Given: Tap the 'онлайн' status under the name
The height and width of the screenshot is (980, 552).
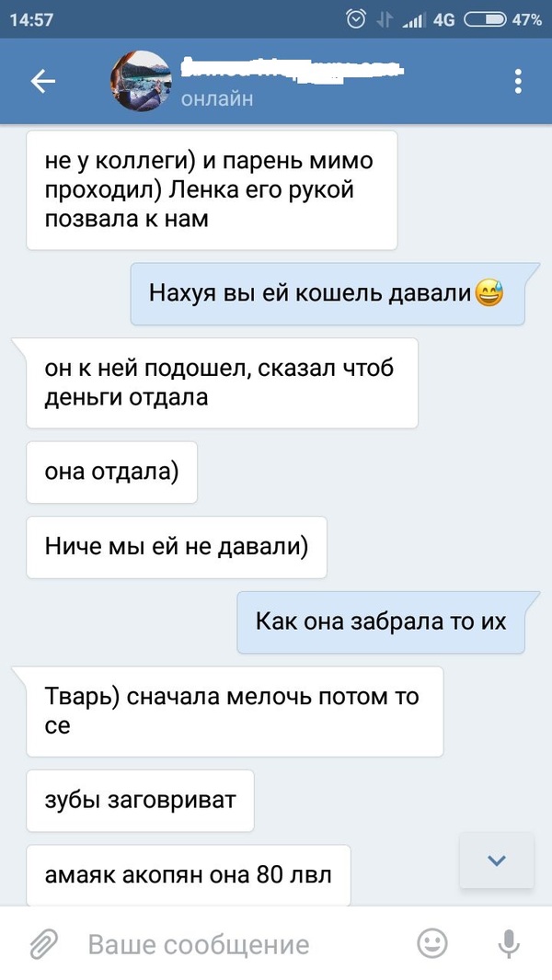Looking at the screenshot, I should point(217,98).
